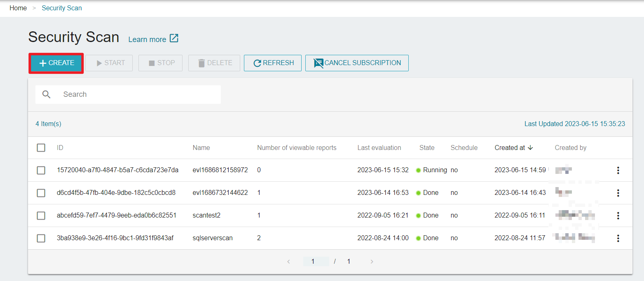Click the Done state of scantest2 row

[427, 215]
